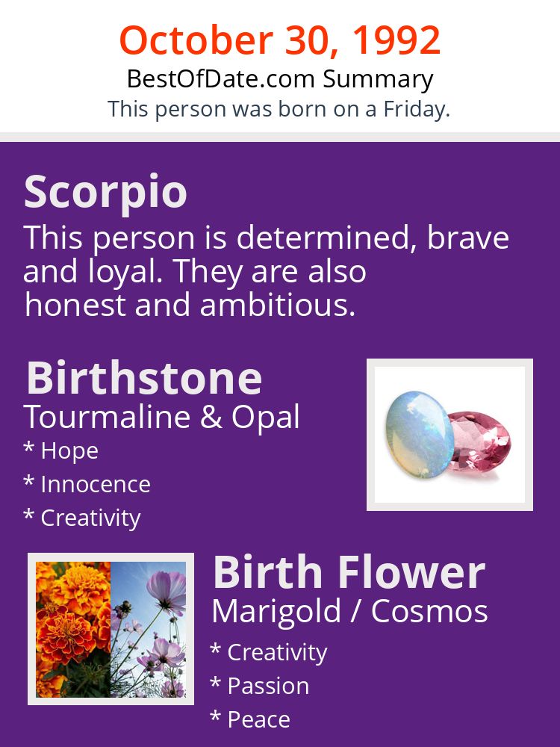Click the Scorpio personality description text
The height and width of the screenshot is (747, 560).
point(266,271)
